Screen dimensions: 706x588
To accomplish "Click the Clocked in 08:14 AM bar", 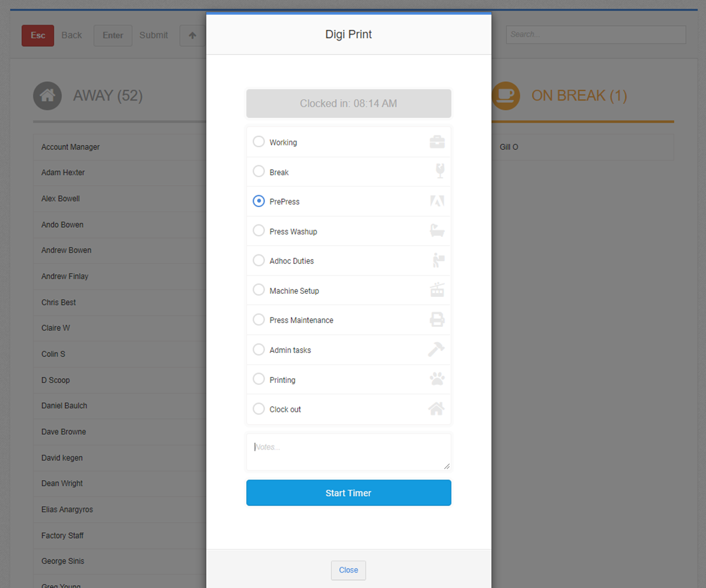I will tap(348, 104).
